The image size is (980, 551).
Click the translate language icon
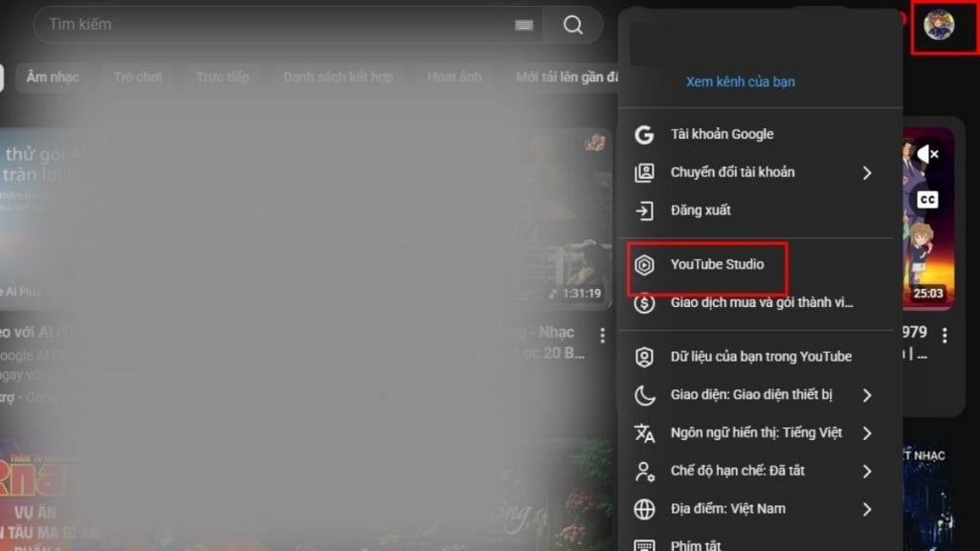pyautogui.click(x=644, y=433)
